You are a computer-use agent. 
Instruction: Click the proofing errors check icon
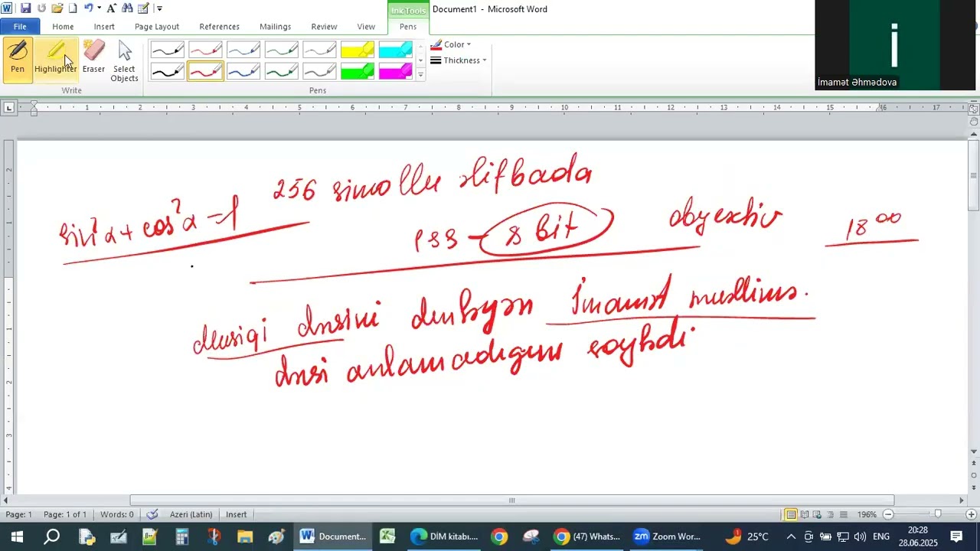coord(152,514)
